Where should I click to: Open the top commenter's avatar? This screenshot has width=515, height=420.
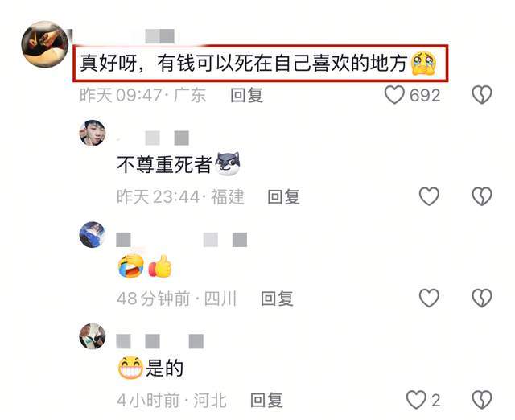(x=45, y=44)
